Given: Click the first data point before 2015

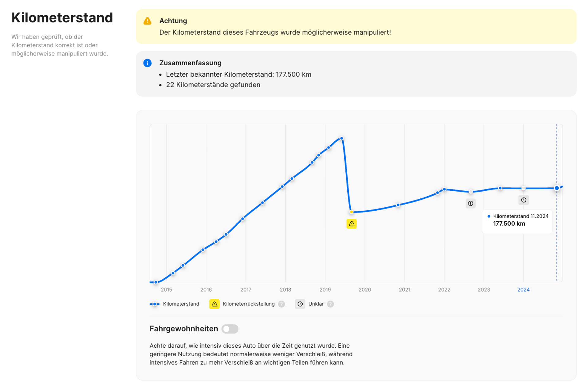Looking at the screenshot, I should tap(156, 282).
